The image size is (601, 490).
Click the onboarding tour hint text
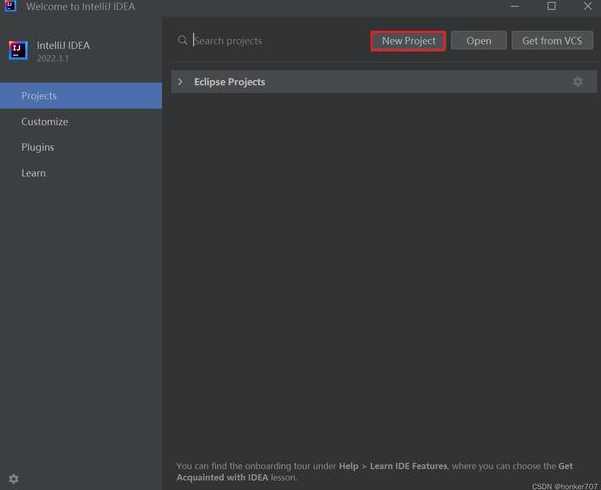[375, 472]
